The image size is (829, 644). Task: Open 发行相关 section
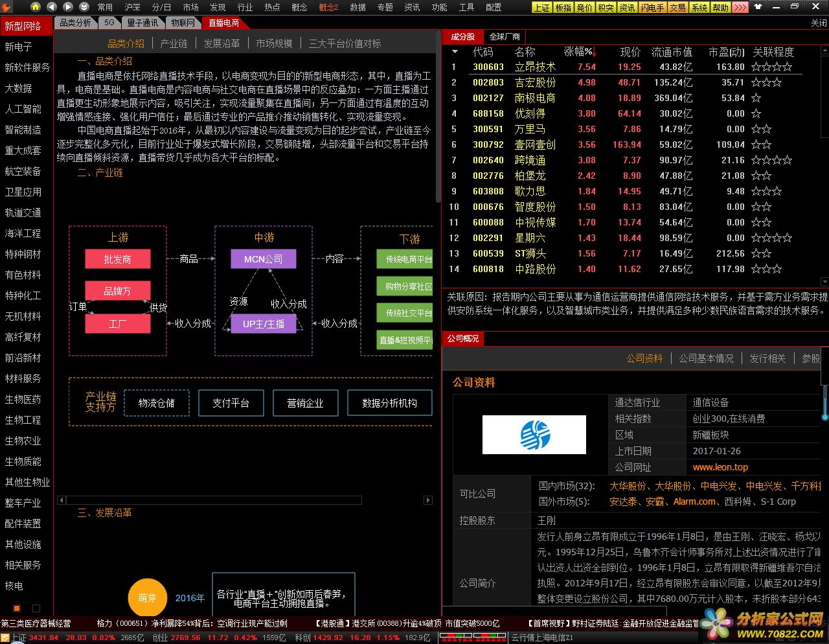coord(767,358)
